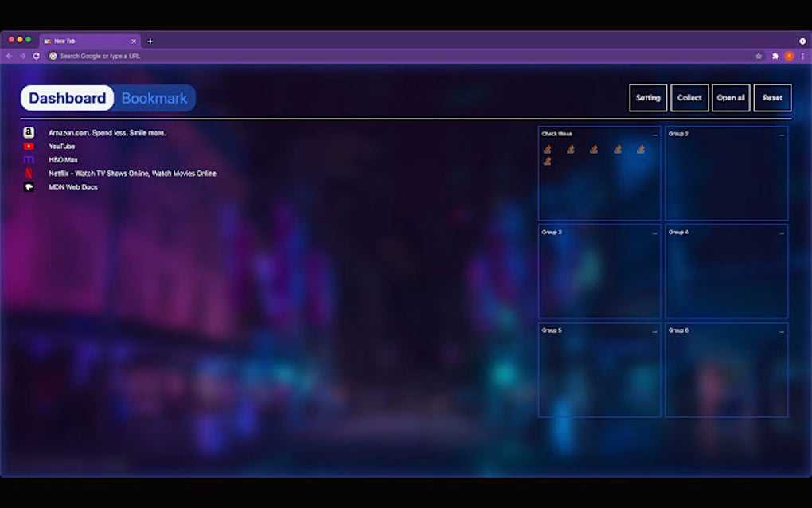Open the Group 2 options menu
The width and height of the screenshot is (812, 508).
tap(781, 134)
